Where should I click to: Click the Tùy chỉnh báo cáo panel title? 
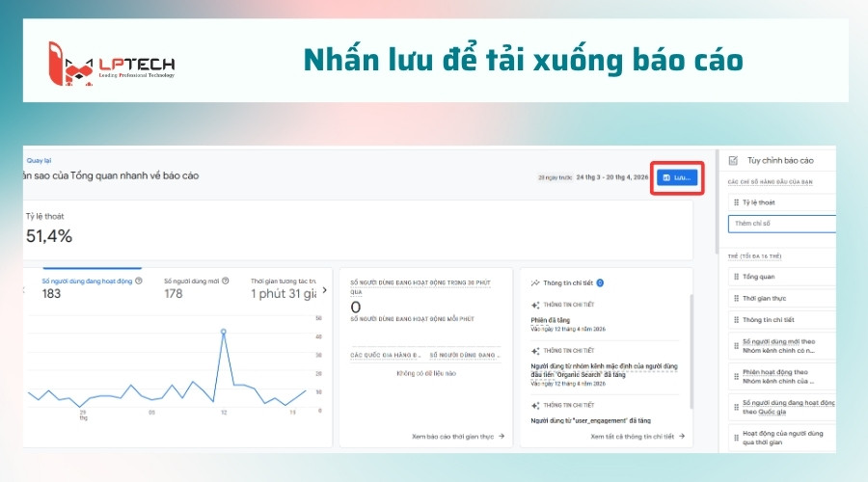[x=780, y=160]
